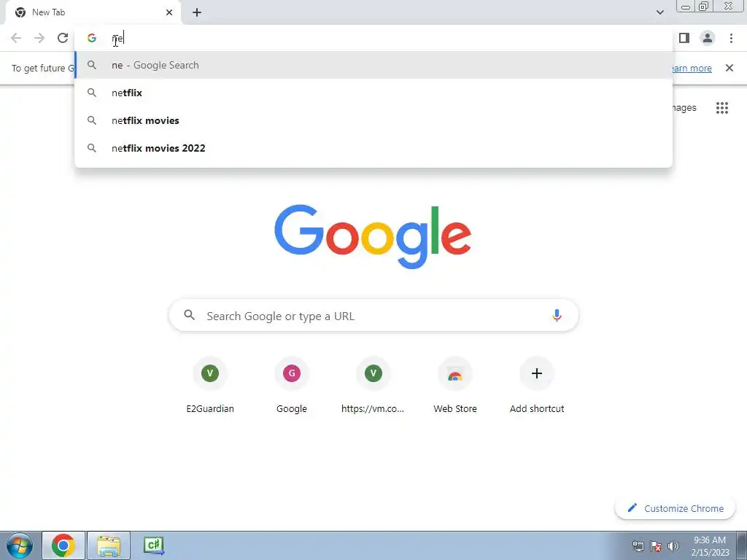This screenshot has width=747, height=560.
Task: Select the New Tab tab
Action: tap(93, 12)
